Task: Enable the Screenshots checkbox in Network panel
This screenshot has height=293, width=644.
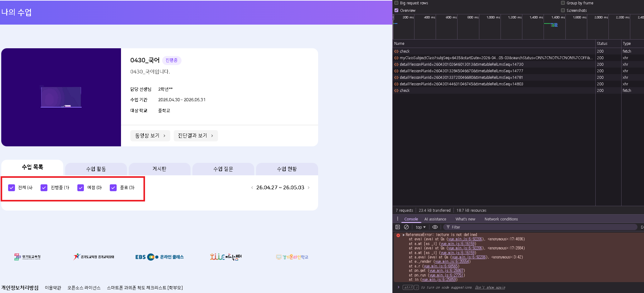Action: [563, 10]
